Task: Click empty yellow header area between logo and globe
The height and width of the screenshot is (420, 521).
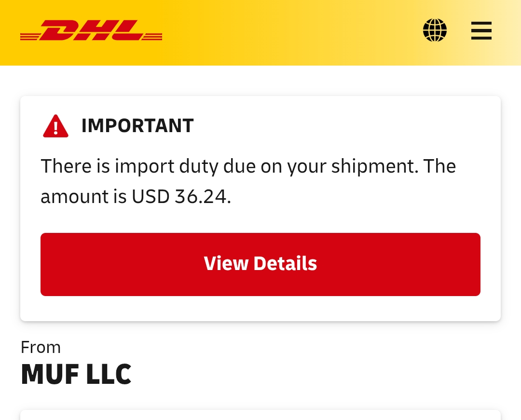Action: pos(289,32)
